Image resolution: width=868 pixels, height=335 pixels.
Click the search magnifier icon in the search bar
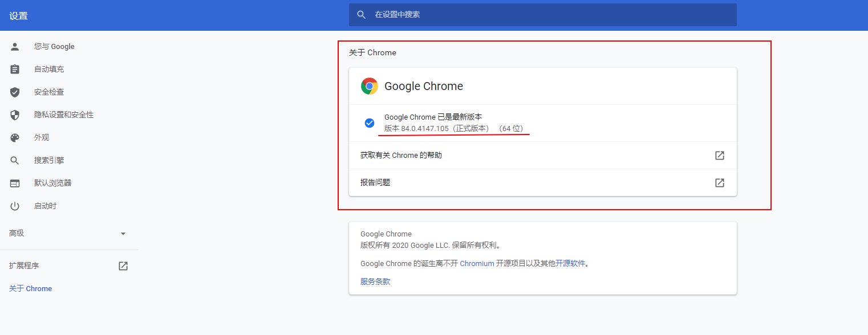[x=361, y=15]
